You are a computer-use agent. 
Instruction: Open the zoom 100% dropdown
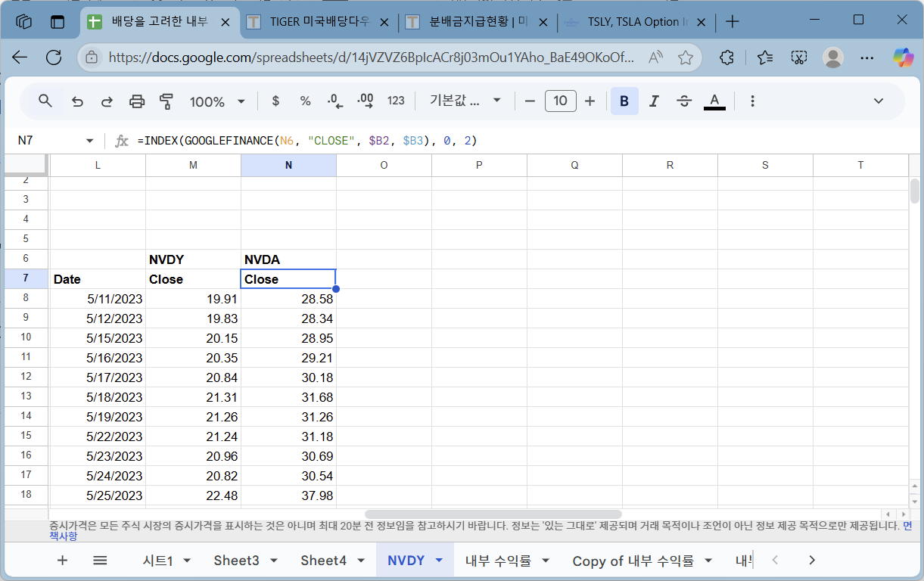click(218, 101)
